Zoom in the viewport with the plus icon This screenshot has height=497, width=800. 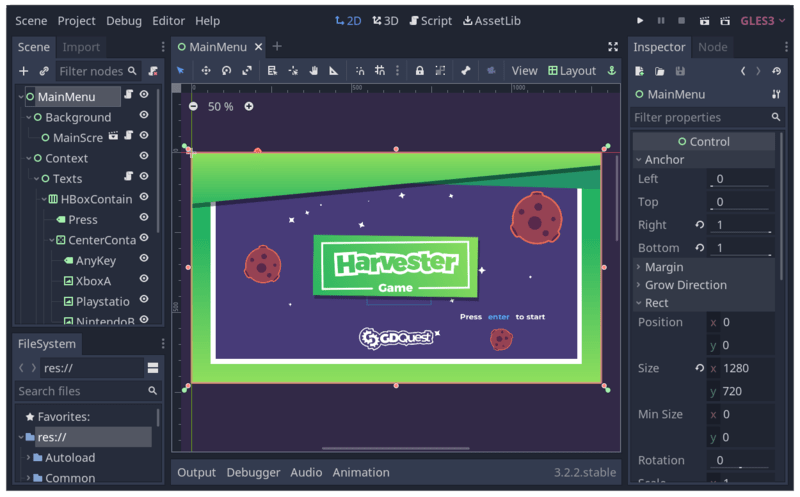tap(248, 107)
